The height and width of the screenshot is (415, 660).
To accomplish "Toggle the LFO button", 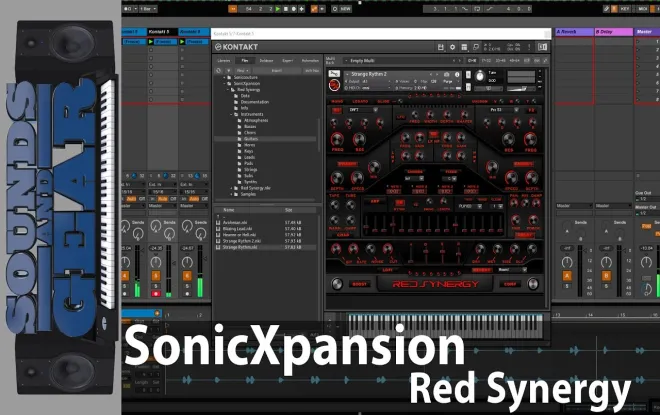I will point(401,117).
